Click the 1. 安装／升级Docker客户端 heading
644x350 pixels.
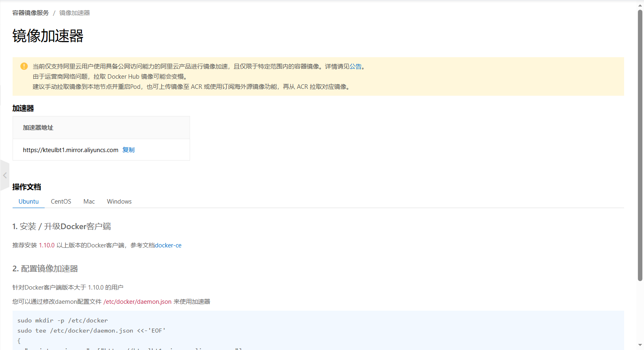tap(62, 226)
